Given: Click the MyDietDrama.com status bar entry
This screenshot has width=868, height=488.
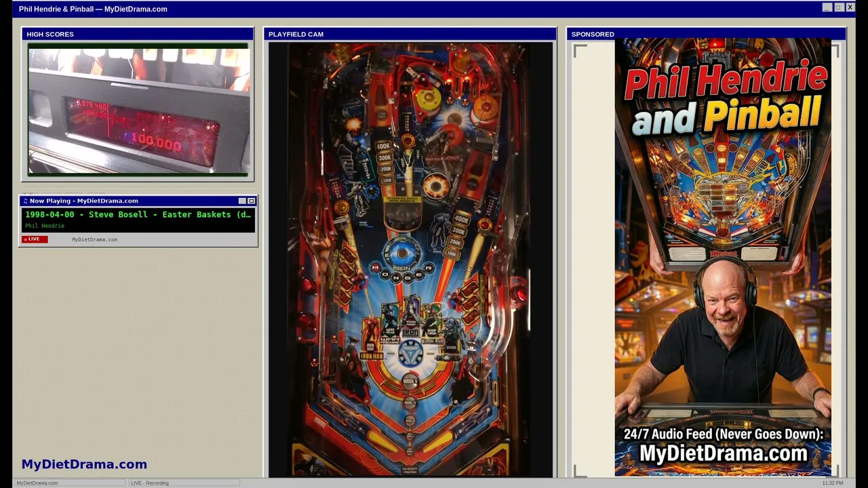Looking at the screenshot, I should (x=69, y=483).
